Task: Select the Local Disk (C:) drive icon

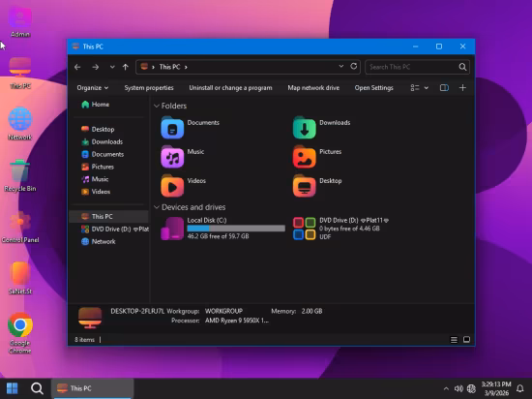Action: (x=172, y=229)
